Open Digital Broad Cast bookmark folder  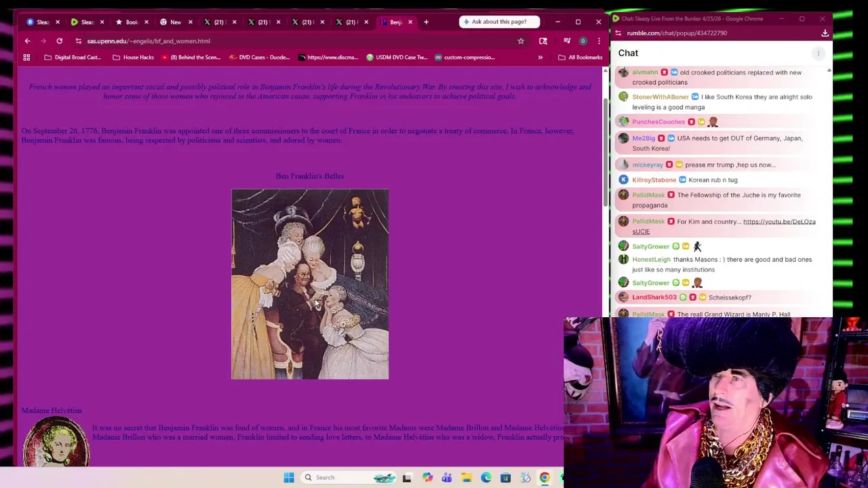[73, 57]
